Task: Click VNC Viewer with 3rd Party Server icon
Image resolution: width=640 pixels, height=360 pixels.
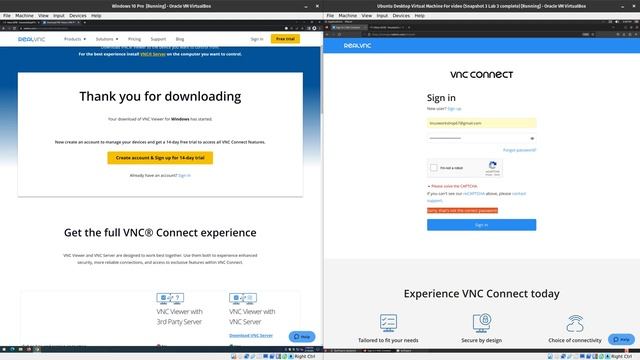Action: pos(170,298)
